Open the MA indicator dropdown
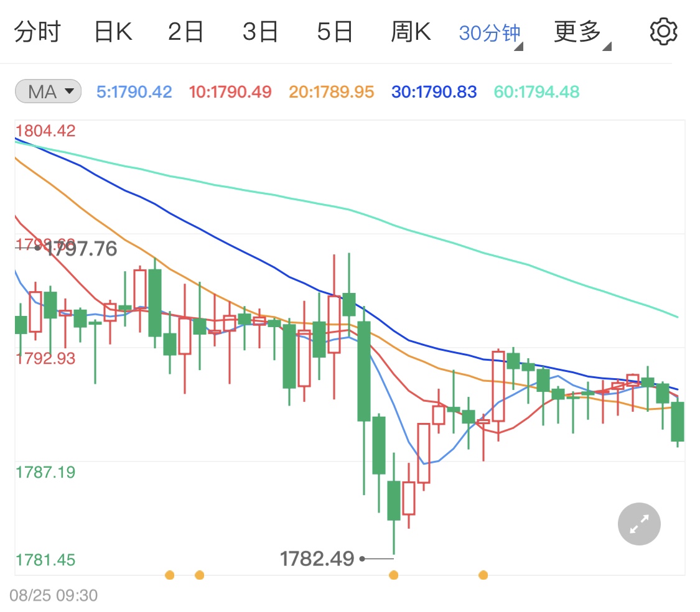The width and height of the screenshot is (700, 612). click(48, 91)
